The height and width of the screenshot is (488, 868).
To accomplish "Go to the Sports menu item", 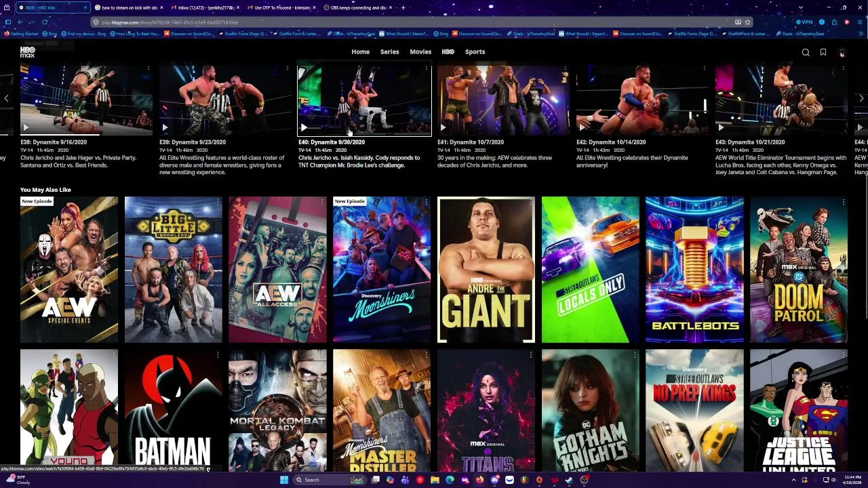I will (x=475, y=52).
